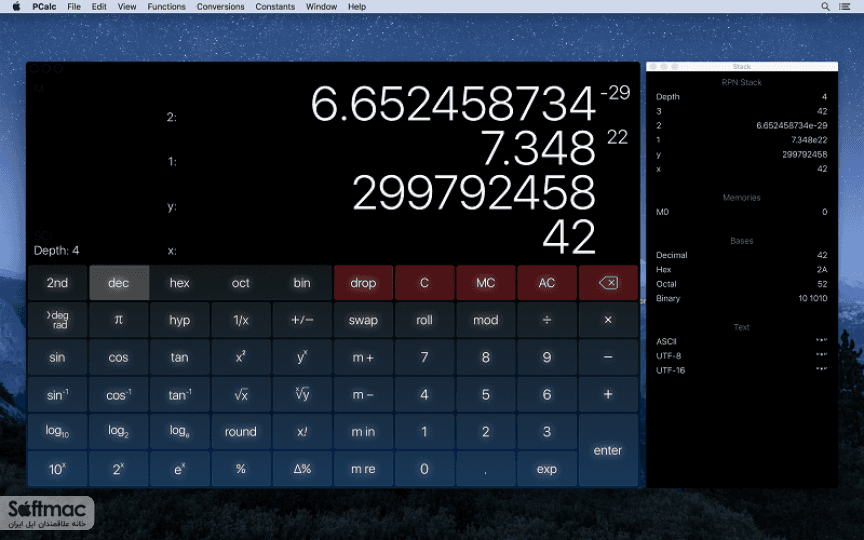Open the Help menu
864x540 pixels.
click(x=357, y=7)
